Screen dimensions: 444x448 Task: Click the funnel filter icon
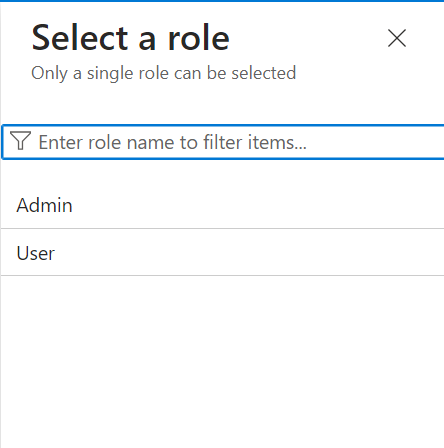(20, 140)
